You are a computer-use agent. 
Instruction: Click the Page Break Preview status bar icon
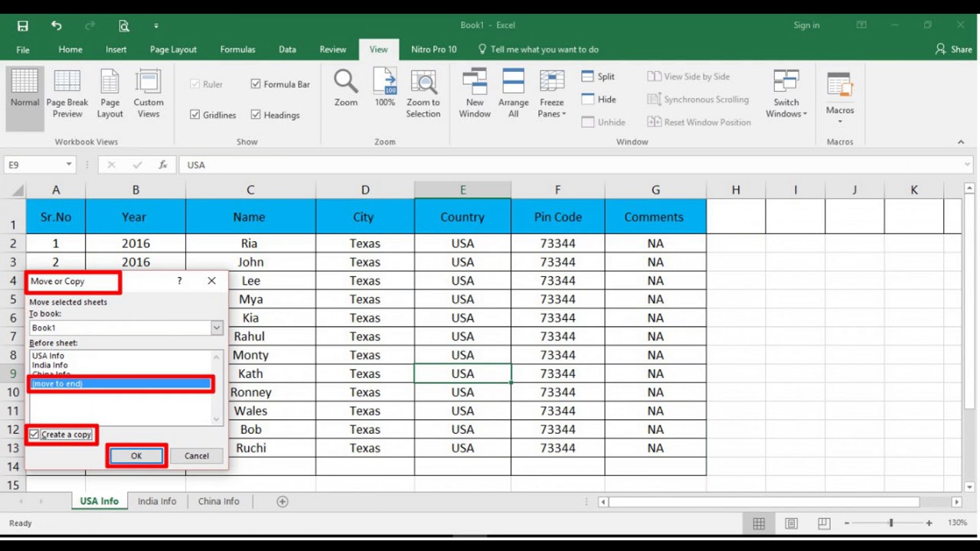[x=824, y=523]
